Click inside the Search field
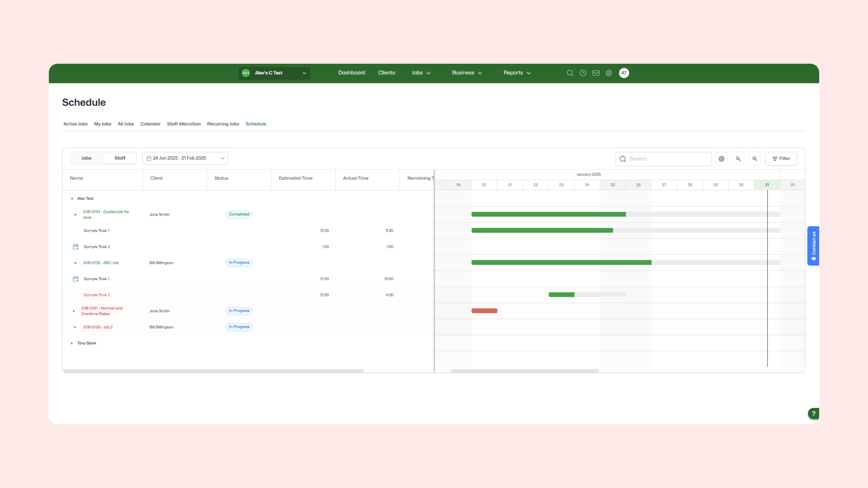868x488 pixels. [x=663, y=159]
